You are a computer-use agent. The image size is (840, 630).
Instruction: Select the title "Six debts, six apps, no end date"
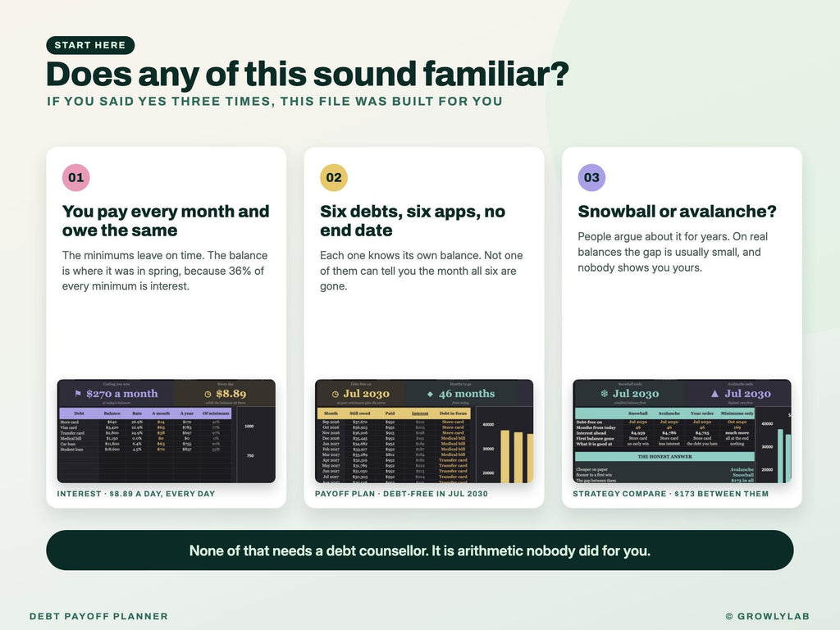[413, 221]
